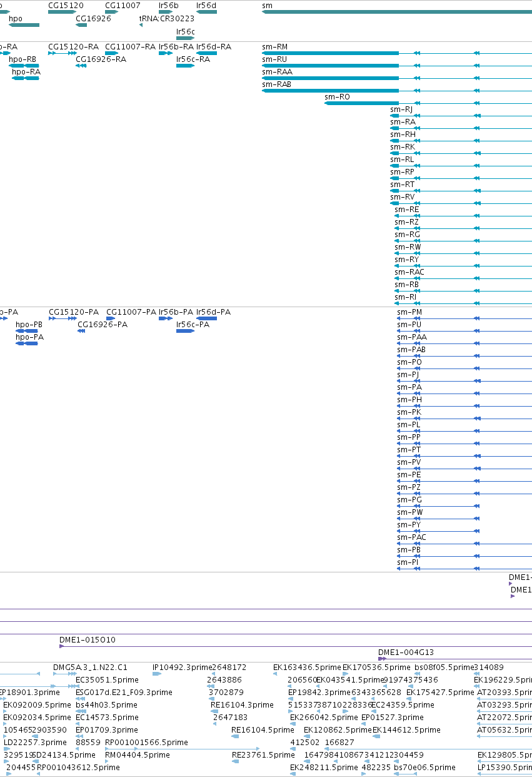The image size is (532, 777).
Task: Select the DMG5A.3_1.N22.C1 EST label
Action: 90,668
